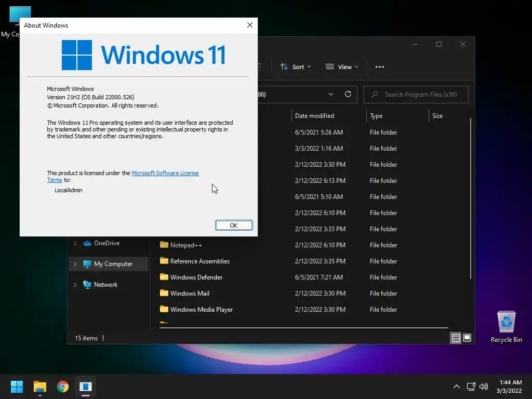Expand the OneDrive tree node
The width and height of the screenshot is (532, 399).
coord(75,243)
